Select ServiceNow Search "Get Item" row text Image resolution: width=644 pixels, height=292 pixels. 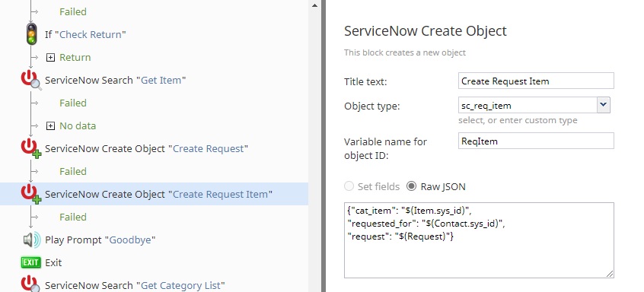pos(116,80)
